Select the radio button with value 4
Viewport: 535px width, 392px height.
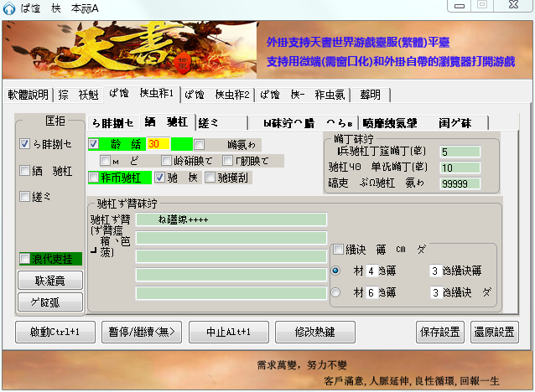coord(336,271)
